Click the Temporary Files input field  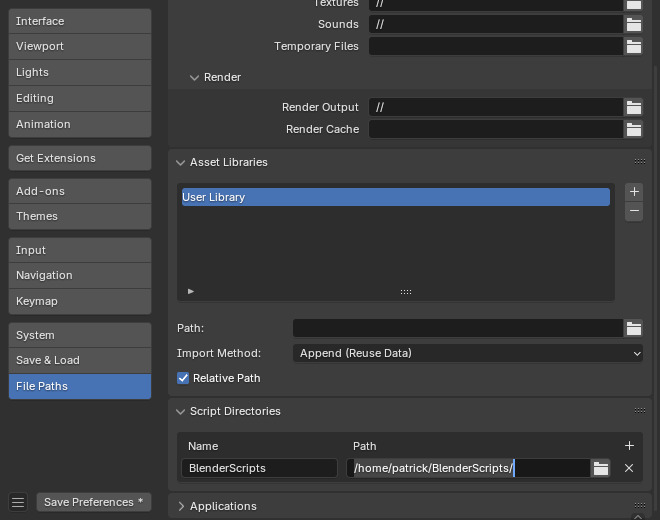[496, 46]
